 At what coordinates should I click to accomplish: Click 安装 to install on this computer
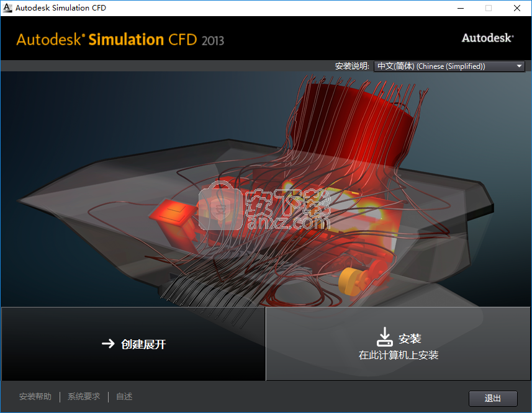[398, 344]
